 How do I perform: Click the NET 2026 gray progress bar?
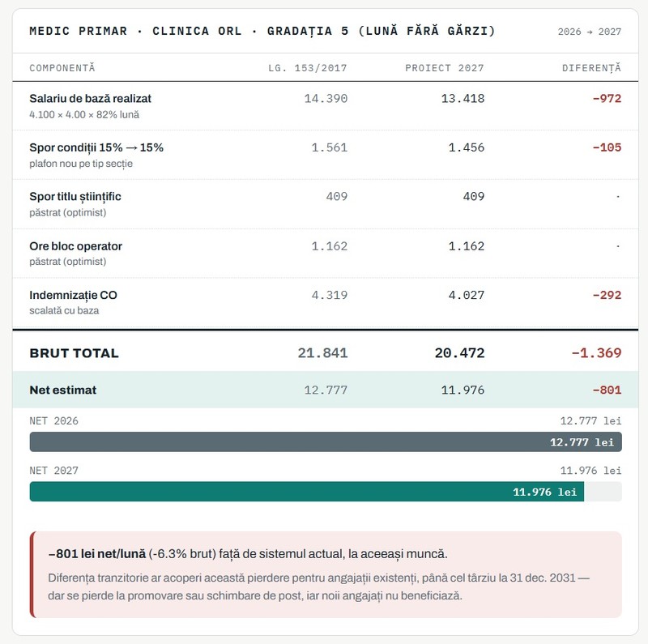326,441
